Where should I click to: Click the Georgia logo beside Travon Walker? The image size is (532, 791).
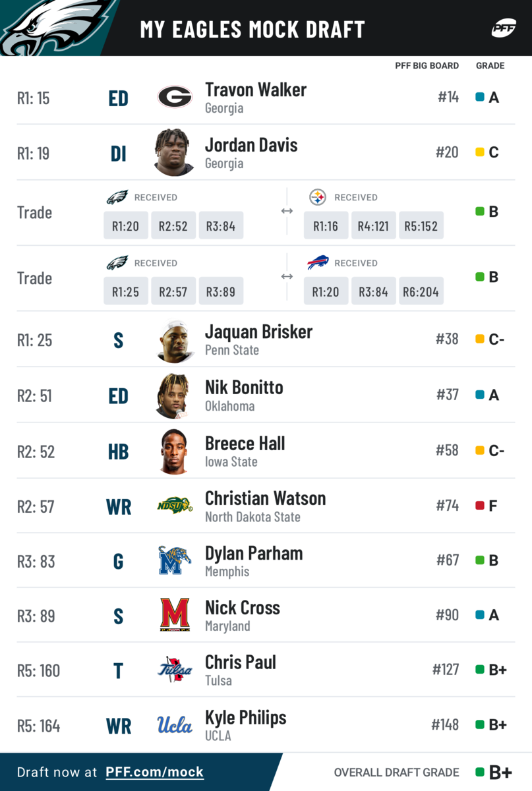(x=175, y=98)
